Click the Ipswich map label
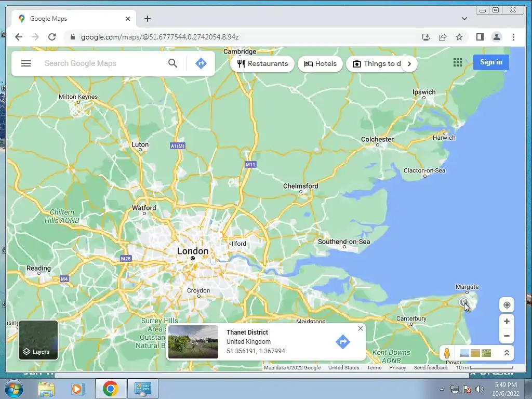Screen dimensions: 532x399 (x=424, y=92)
